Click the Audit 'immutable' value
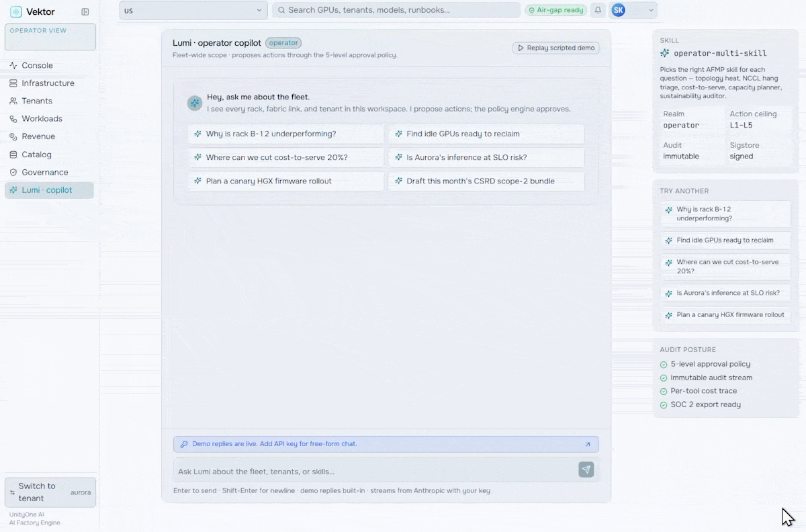 click(x=681, y=157)
